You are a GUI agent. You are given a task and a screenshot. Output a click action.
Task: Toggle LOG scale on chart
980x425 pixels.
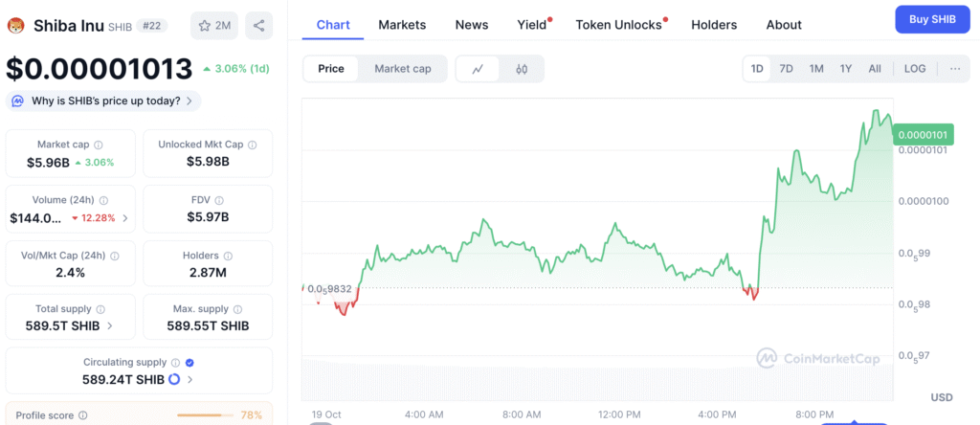click(x=915, y=69)
